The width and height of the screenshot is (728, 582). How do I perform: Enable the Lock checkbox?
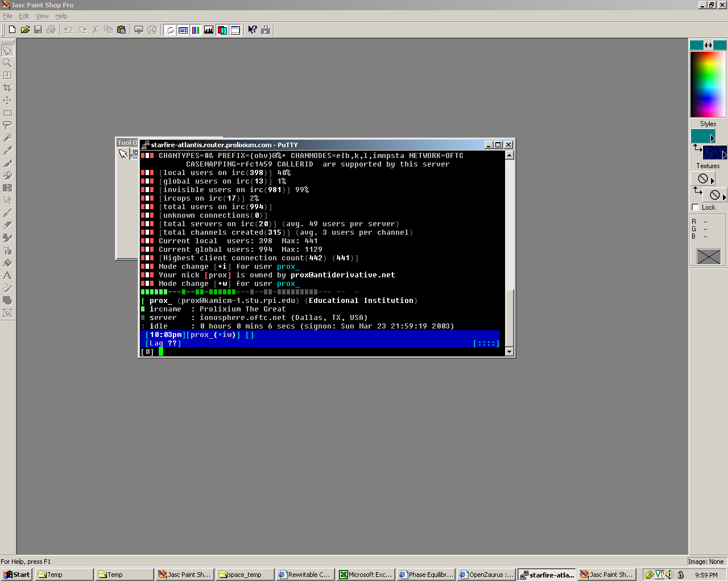coord(695,207)
